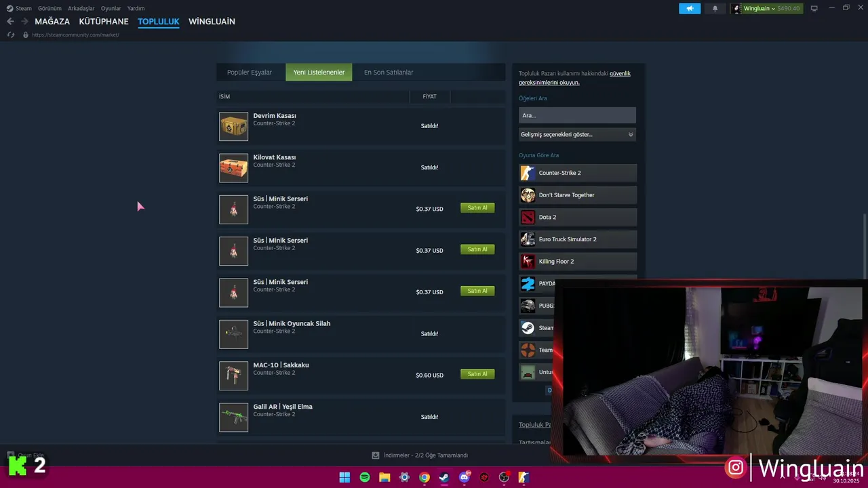Open Windows Start menu

(x=344, y=477)
